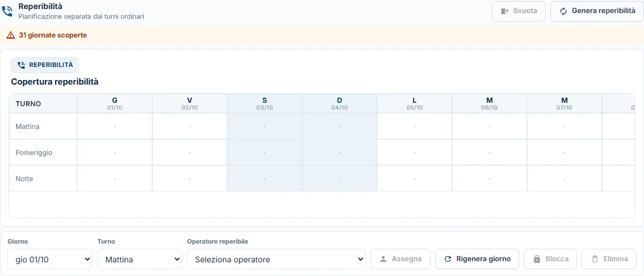Click the phone icon beside the Reperibilità title
This screenshot has width=644, height=276.
[x=7, y=11]
